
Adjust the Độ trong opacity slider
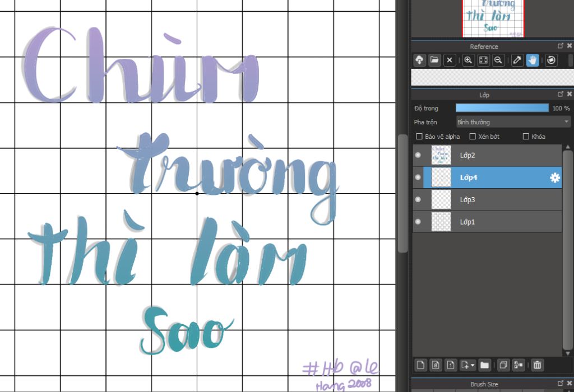(x=502, y=108)
